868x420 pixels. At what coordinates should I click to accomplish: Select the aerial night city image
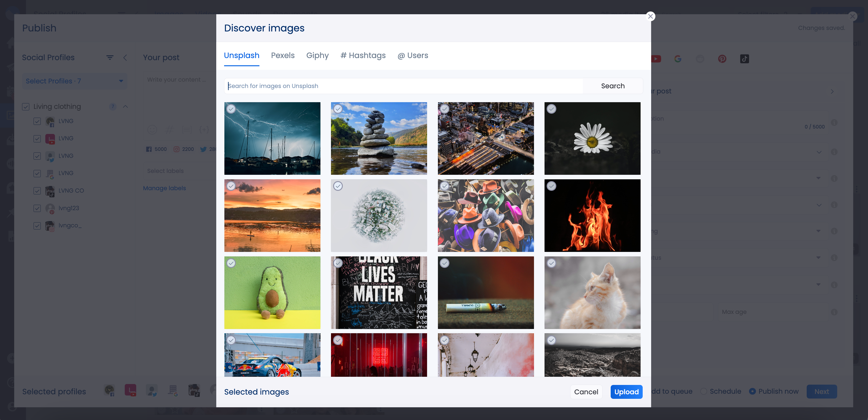coord(486,138)
